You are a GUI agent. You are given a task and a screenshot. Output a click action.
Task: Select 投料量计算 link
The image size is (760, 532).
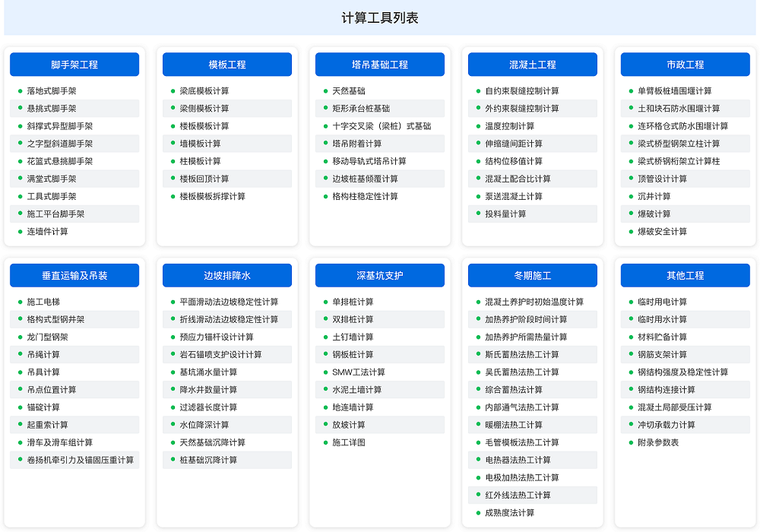click(506, 214)
